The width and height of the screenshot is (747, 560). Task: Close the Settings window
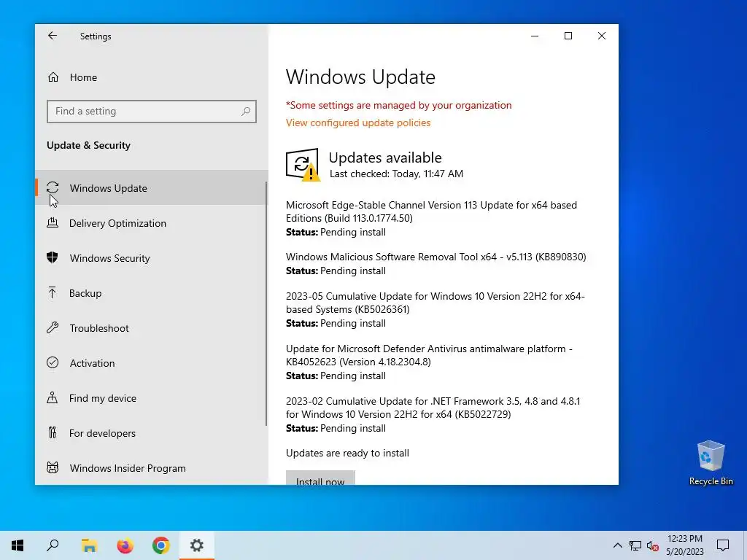602,36
